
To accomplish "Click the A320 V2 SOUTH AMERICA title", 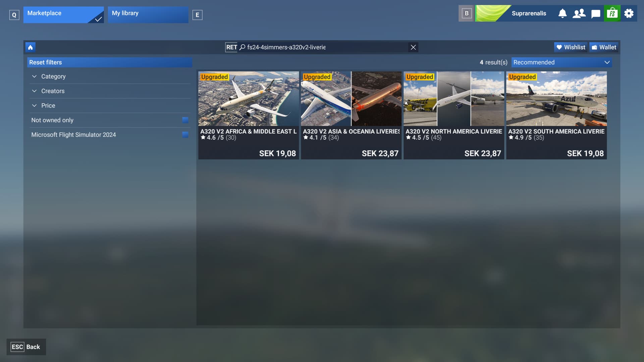I will [x=556, y=131].
